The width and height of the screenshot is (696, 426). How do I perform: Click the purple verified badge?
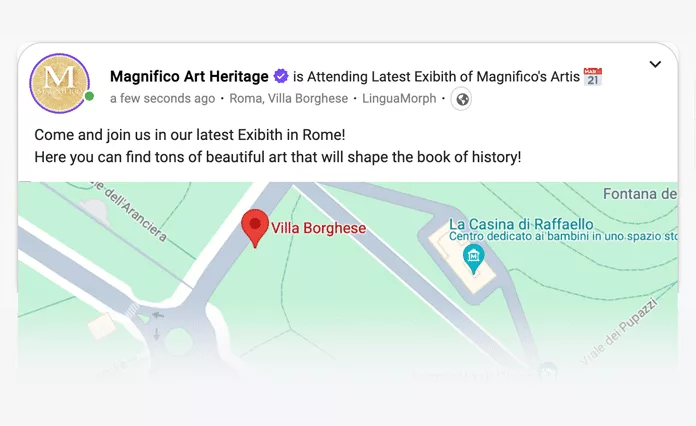coord(282,76)
